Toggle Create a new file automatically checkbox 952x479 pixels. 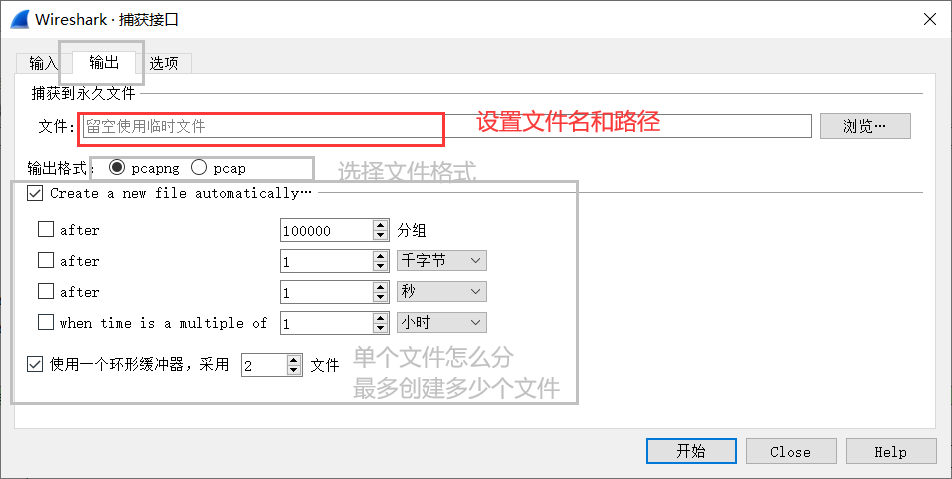click(35, 194)
